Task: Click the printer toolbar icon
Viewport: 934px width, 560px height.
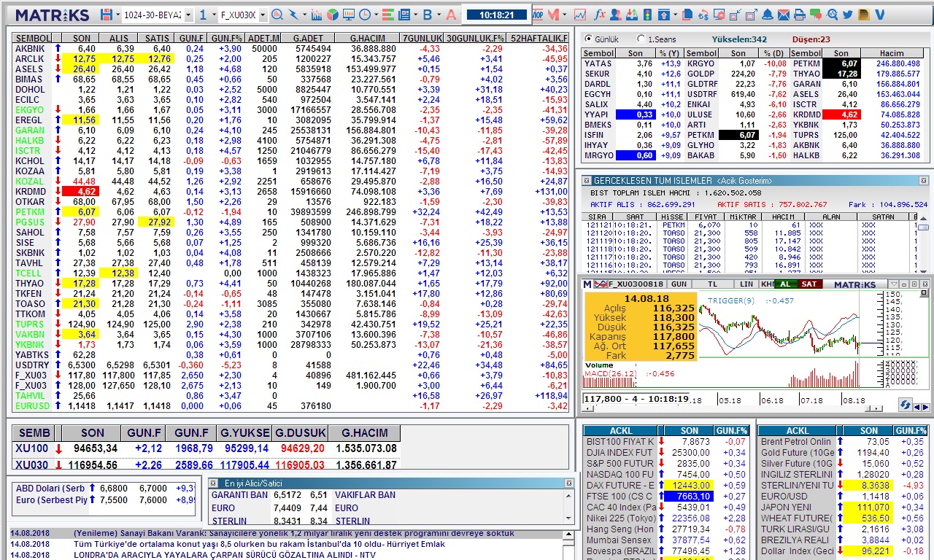Action: coord(800,15)
